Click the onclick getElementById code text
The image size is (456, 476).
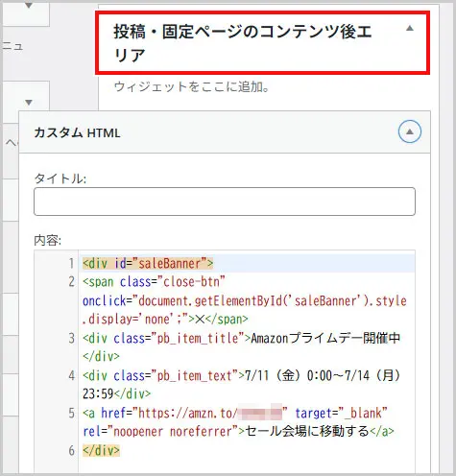point(245,301)
